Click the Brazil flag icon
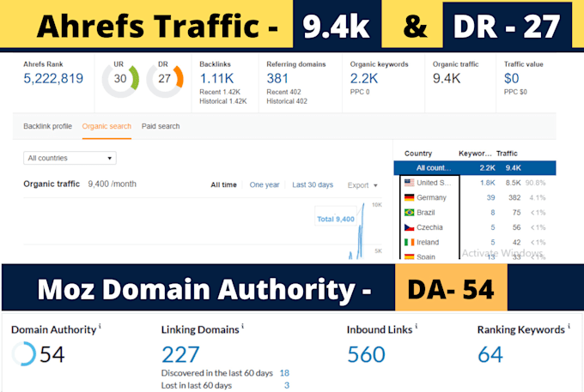This screenshot has width=584, height=392. click(410, 213)
